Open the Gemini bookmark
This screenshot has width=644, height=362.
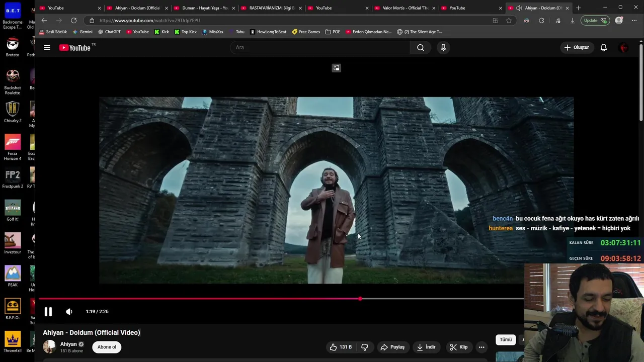[83, 32]
